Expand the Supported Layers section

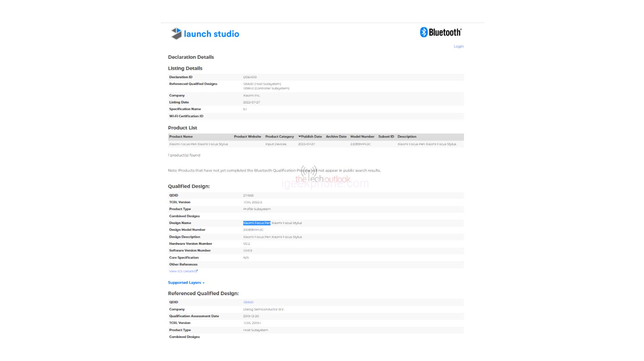pyautogui.click(x=186, y=283)
